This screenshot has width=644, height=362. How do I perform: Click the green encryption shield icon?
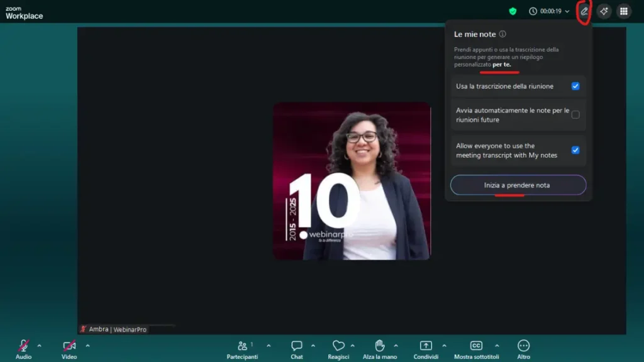click(x=513, y=11)
